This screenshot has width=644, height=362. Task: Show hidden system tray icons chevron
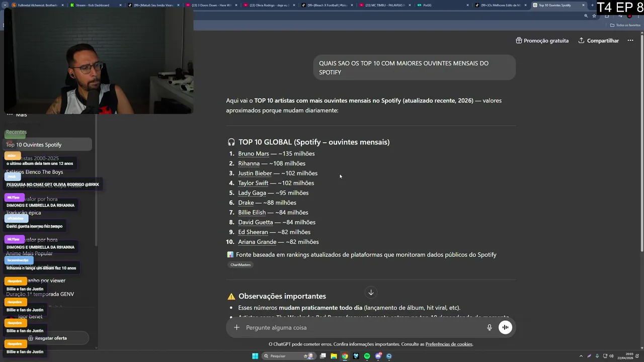point(581,356)
